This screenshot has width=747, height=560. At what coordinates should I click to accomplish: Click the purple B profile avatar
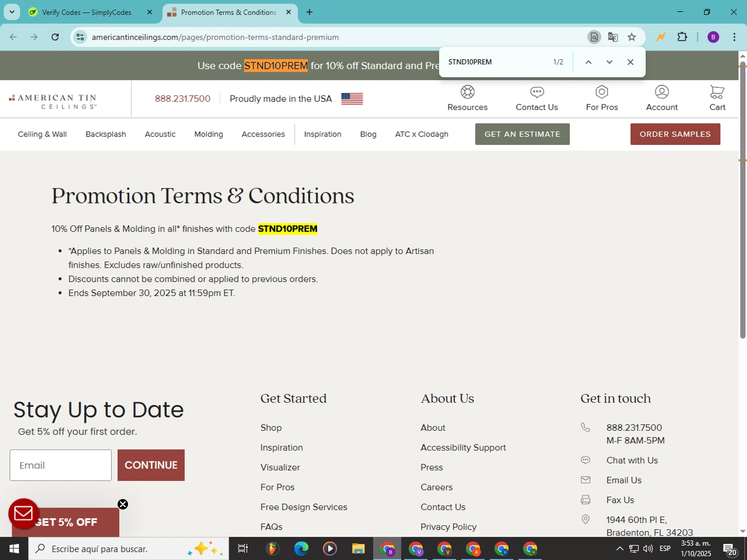[x=713, y=37]
